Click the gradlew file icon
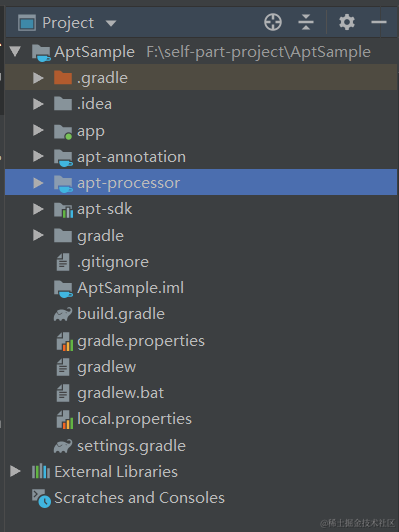This screenshot has height=532, width=399. pos(63,367)
